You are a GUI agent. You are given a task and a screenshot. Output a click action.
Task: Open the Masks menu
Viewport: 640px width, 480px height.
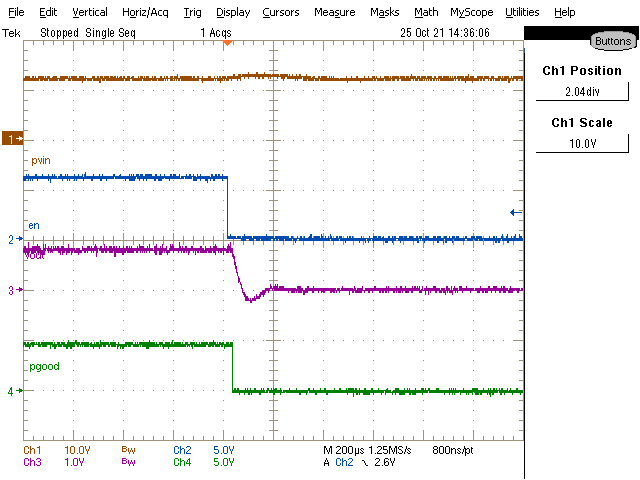click(384, 12)
